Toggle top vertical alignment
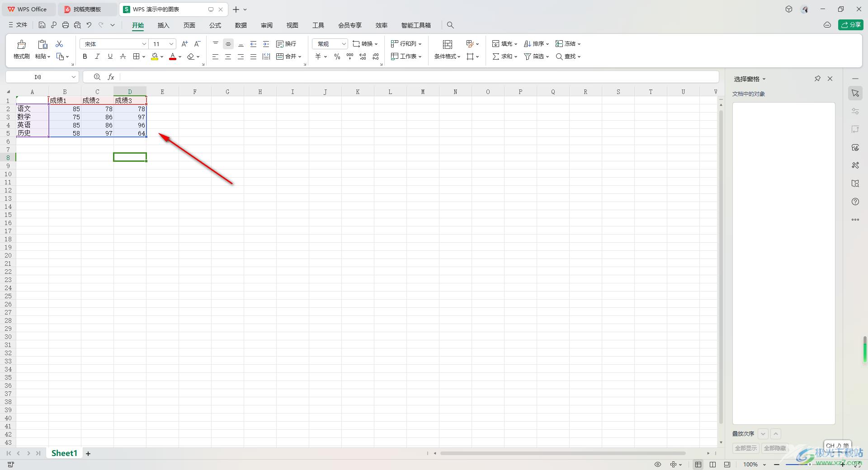The height and width of the screenshot is (470, 868). point(216,44)
